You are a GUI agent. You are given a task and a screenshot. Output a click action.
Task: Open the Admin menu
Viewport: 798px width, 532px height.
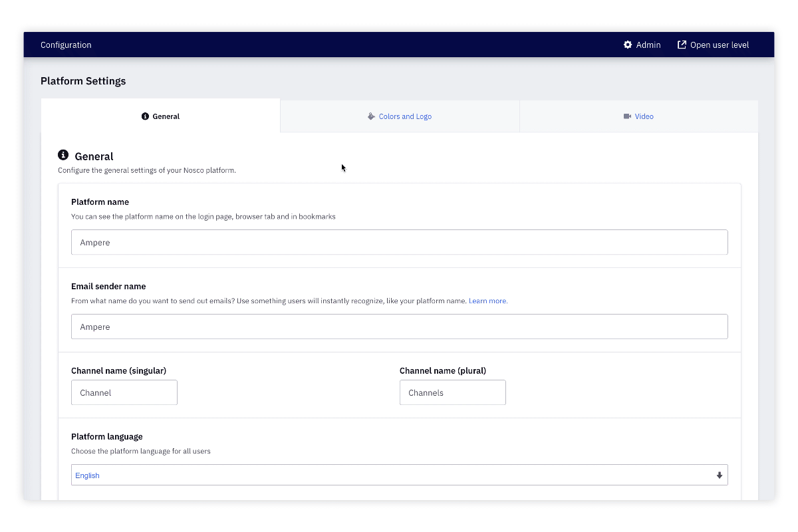pyautogui.click(x=642, y=45)
